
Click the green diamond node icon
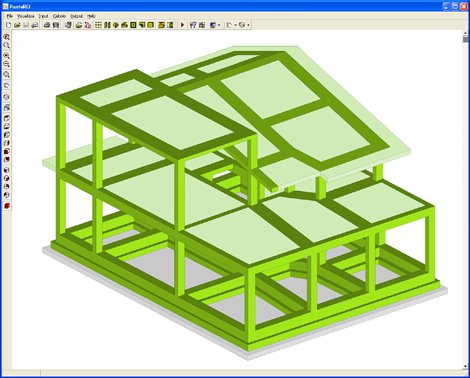point(116,25)
